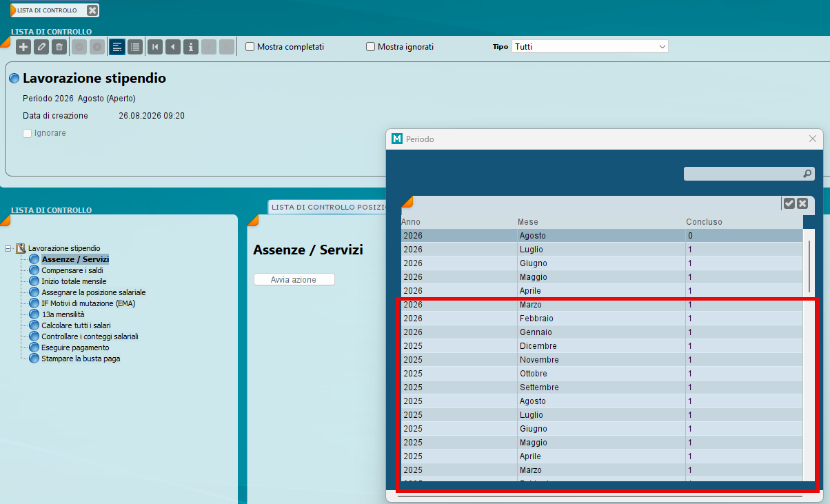Image resolution: width=830 pixels, height=504 pixels.
Task: Click the greyed last record icon
Action: tap(227, 47)
